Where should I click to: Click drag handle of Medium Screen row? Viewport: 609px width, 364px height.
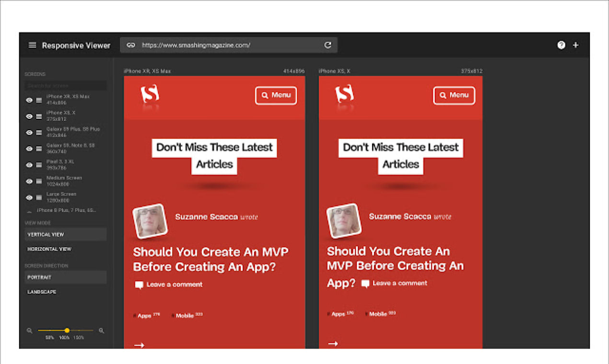(x=39, y=182)
